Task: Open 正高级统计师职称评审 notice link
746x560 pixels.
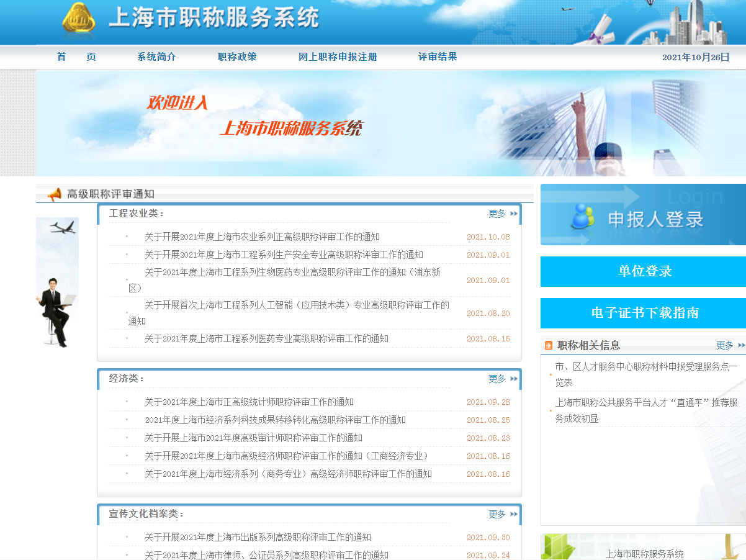Action: pyautogui.click(x=249, y=402)
